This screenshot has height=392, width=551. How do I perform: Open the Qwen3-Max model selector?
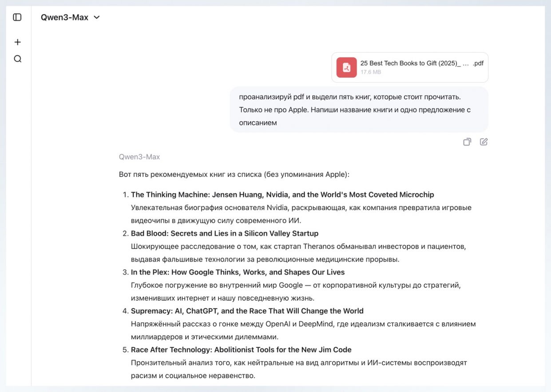(x=65, y=17)
